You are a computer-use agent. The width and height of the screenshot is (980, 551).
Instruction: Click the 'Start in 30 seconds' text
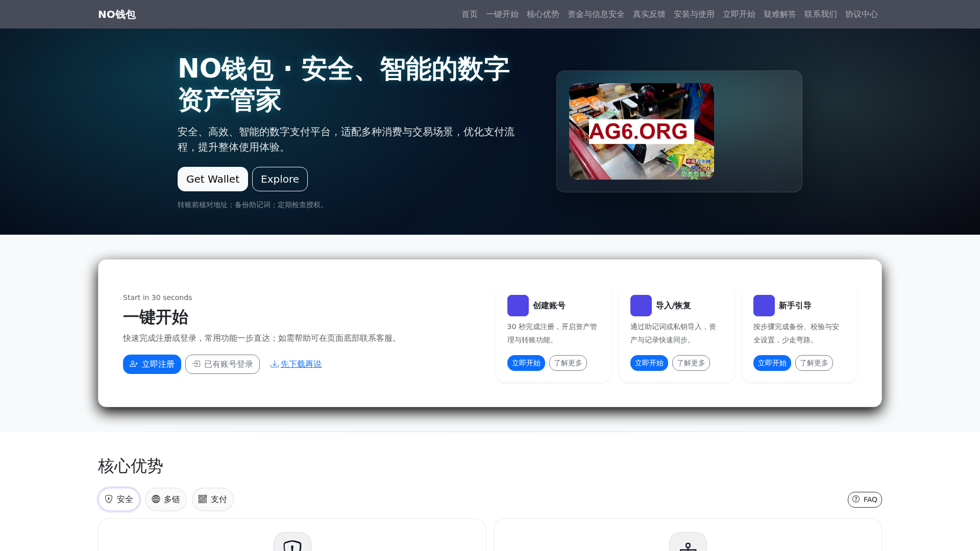pos(158,297)
